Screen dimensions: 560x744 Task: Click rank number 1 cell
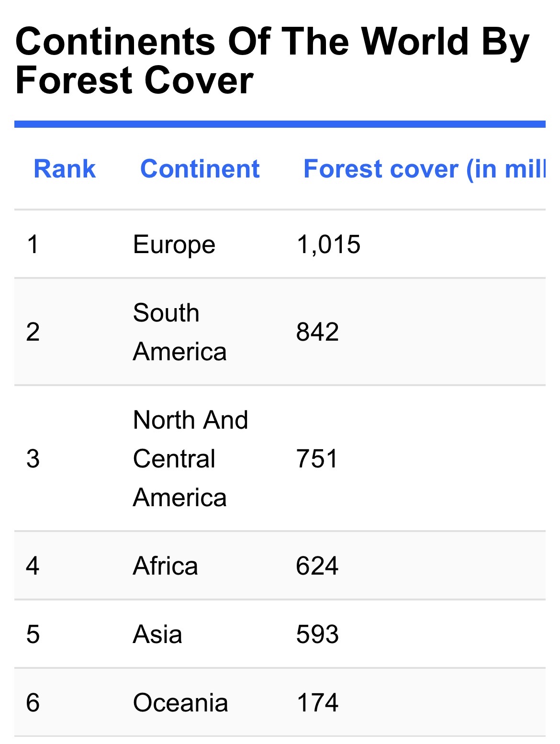33,244
